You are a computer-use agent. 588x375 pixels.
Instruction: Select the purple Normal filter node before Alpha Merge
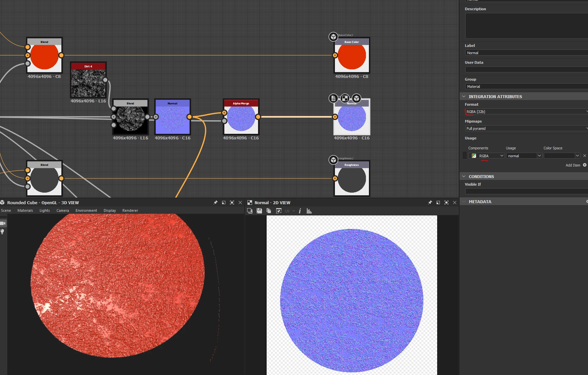pos(172,117)
